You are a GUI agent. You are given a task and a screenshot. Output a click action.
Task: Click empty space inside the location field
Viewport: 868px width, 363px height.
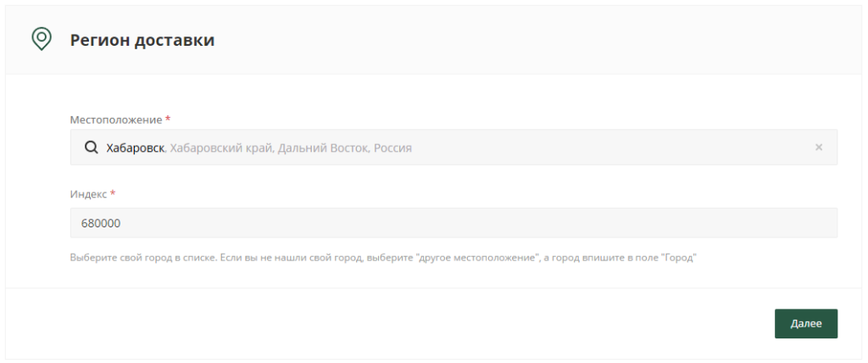pos(610,148)
